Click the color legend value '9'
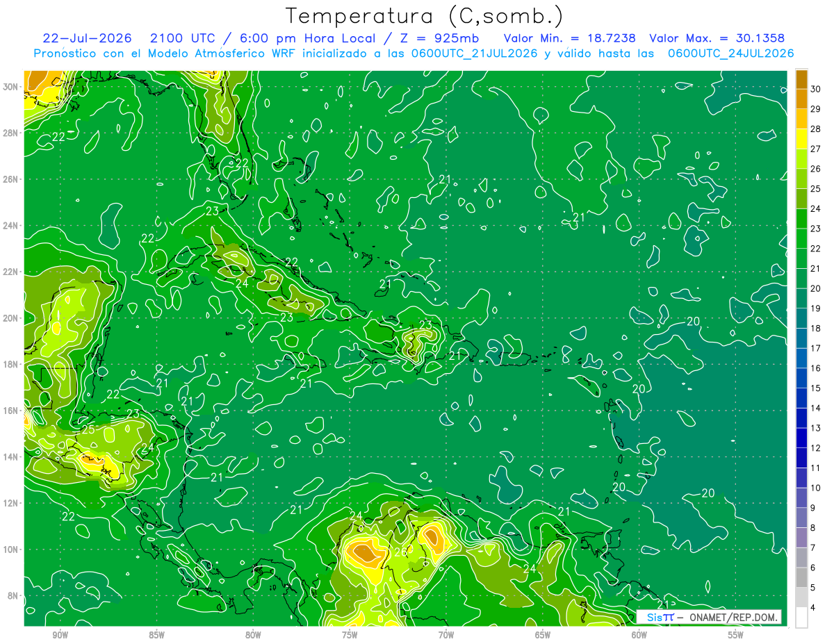 coord(814,509)
